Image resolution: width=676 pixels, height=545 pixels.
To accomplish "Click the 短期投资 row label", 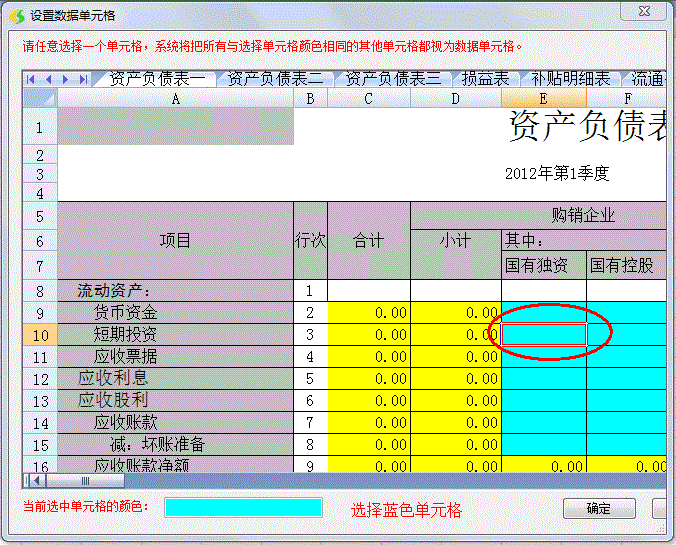I will [x=175, y=335].
